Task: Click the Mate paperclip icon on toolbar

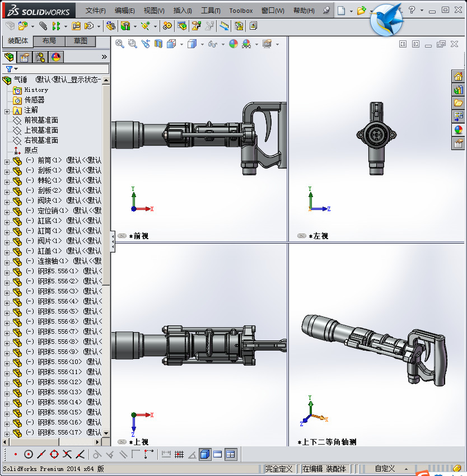Action: pos(43,26)
